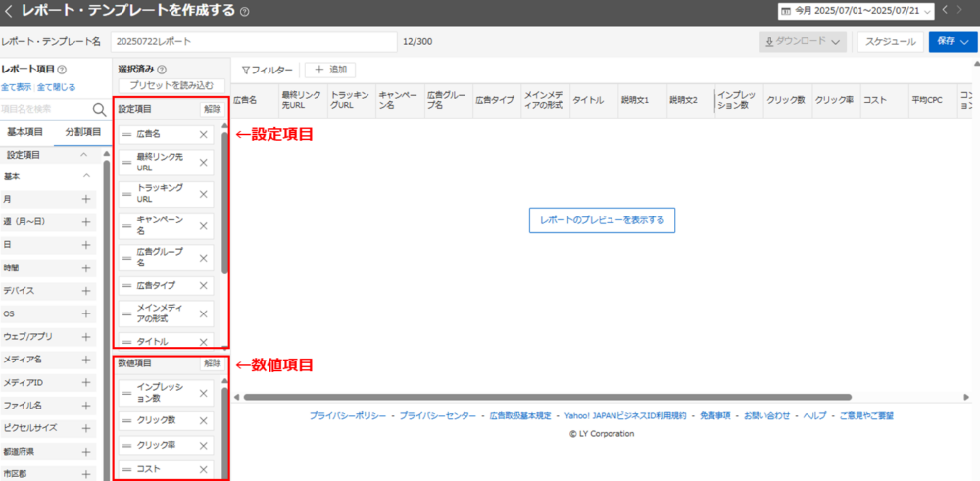
Task: Add デバイス item with plus icon
Action: click(86, 291)
